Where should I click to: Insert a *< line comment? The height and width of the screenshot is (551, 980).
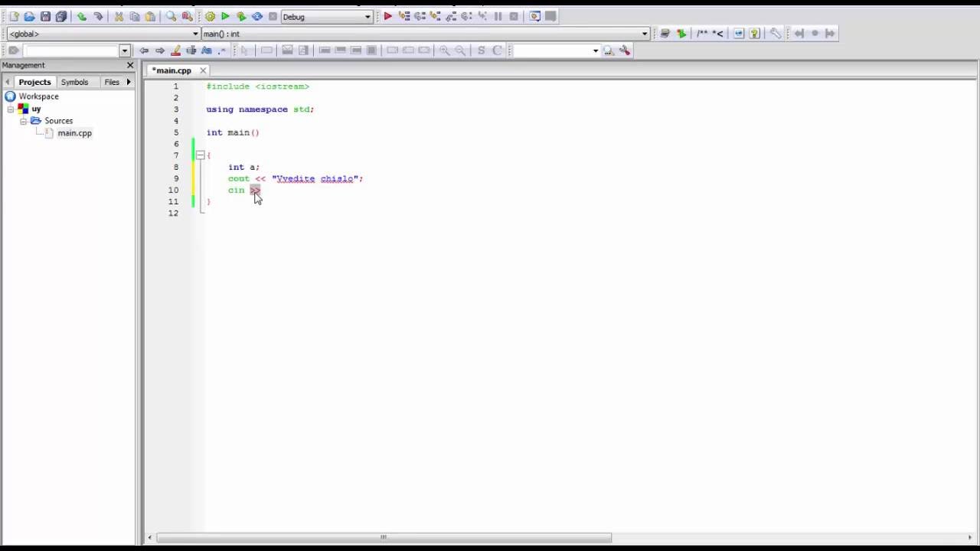coord(717,33)
